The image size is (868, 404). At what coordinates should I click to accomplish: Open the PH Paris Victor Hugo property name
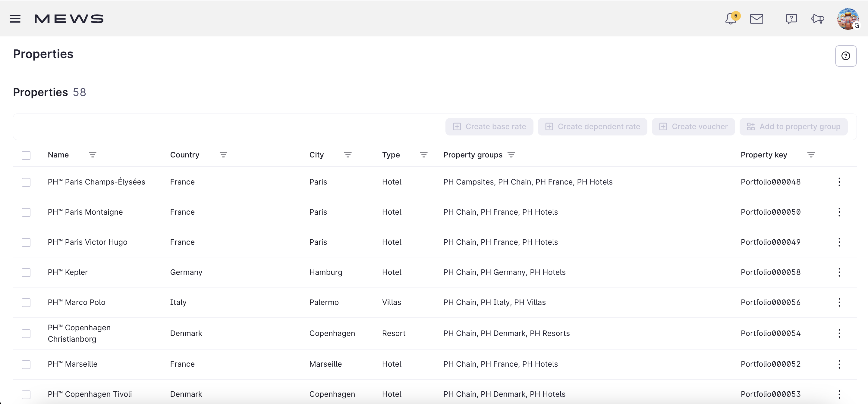coord(88,242)
